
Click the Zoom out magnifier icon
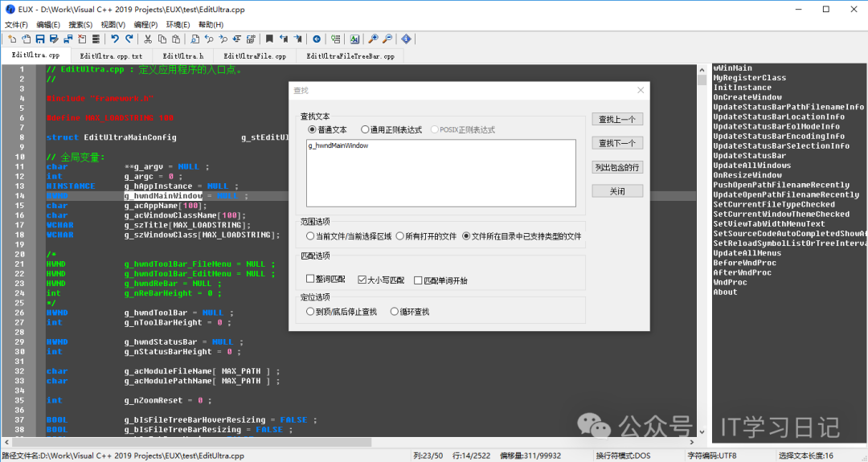[387, 39]
